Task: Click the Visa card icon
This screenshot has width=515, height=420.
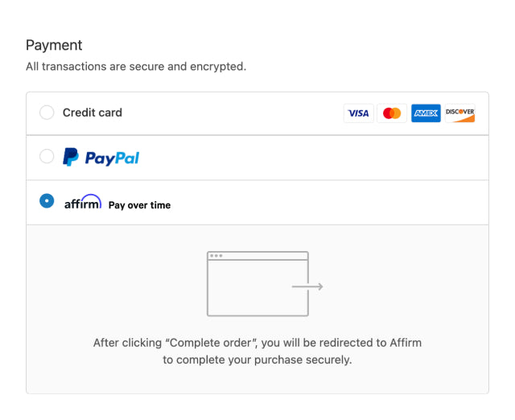Action: (359, 113)
